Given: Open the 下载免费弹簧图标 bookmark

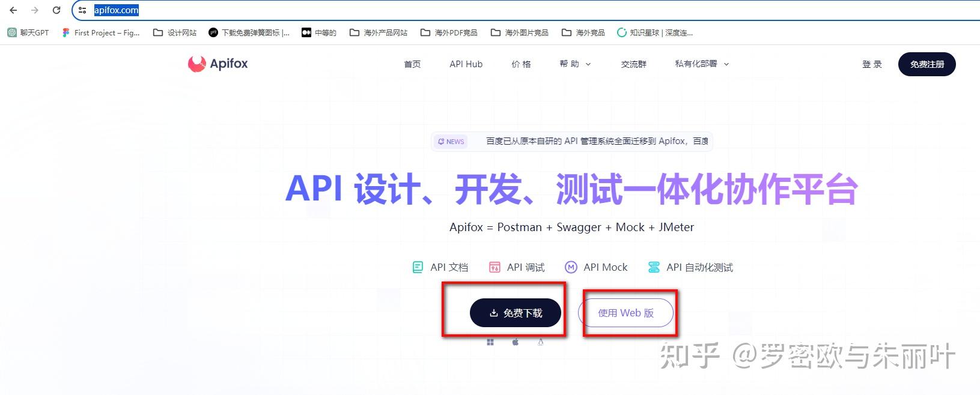Looking at the screenshot, I should tap(249, 32).
